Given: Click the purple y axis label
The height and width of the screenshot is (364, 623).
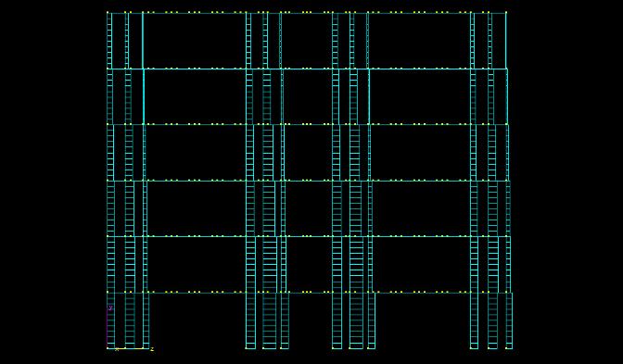Looking at the screenshot, I should (110, 308).
